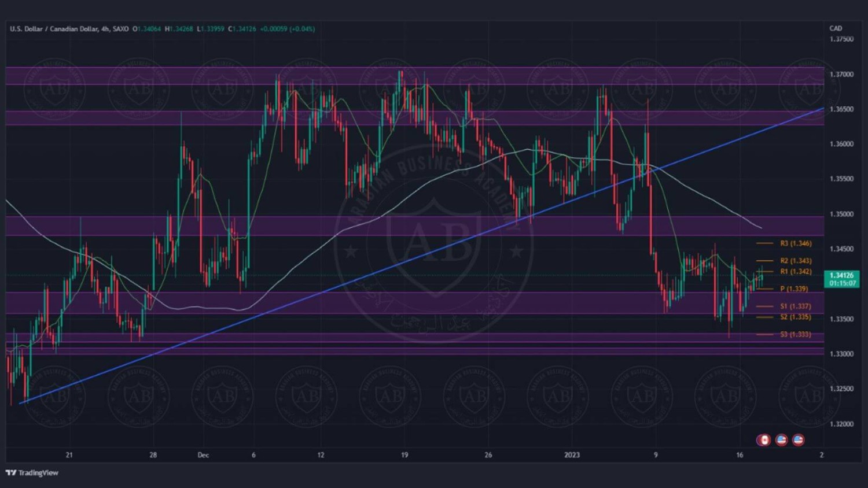Select the S3 (1.333) pivot label
Screen dimensions: 868x488
pyautogui.click(x=796, y=334)
